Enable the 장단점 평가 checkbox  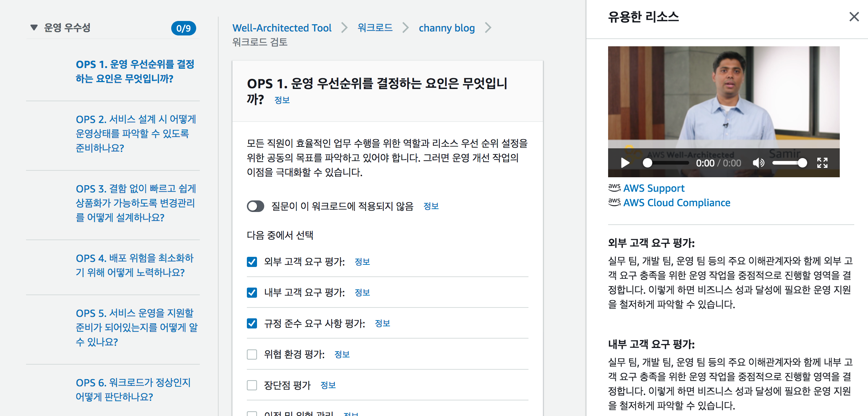[x=252, y=385]
